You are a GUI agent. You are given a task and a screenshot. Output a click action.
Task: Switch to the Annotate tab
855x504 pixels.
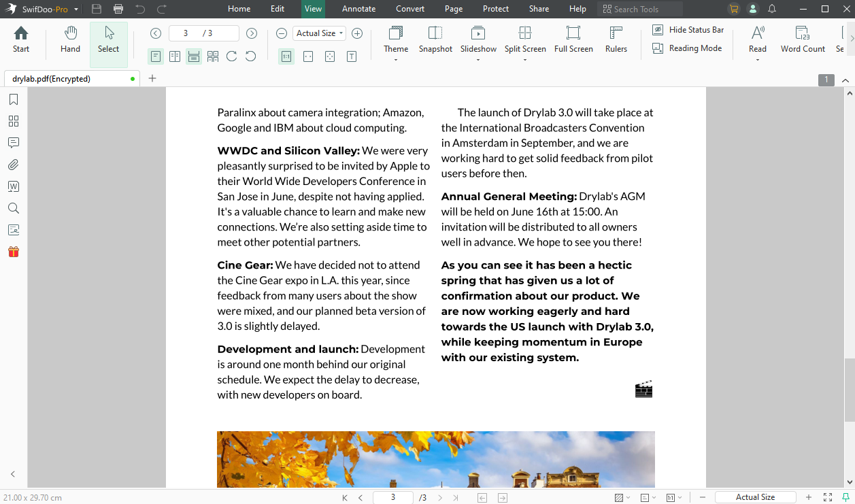coord(358,9)
